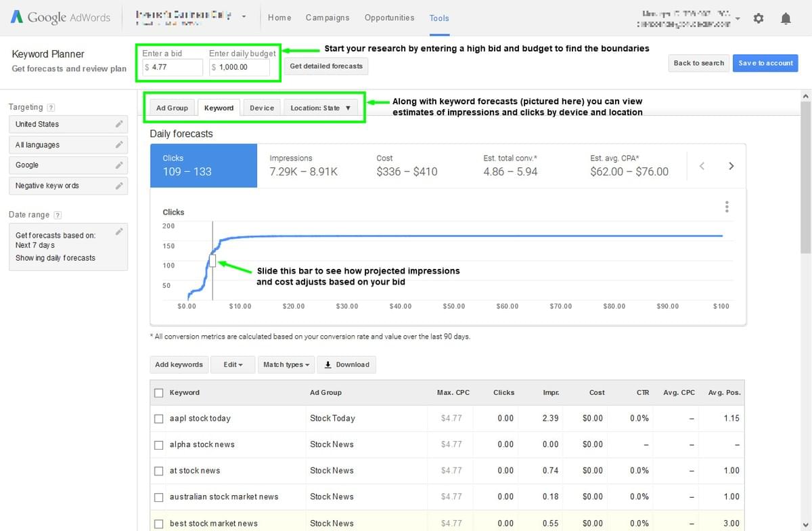Switch to the Ad Group tab
The image size is (812, 531).
point(172,108)
